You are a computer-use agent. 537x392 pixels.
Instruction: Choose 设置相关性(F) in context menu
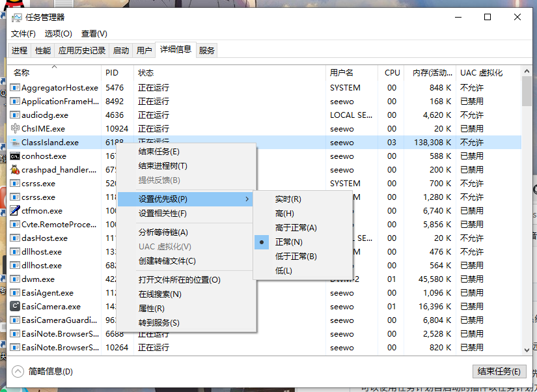tap(187, 214)
